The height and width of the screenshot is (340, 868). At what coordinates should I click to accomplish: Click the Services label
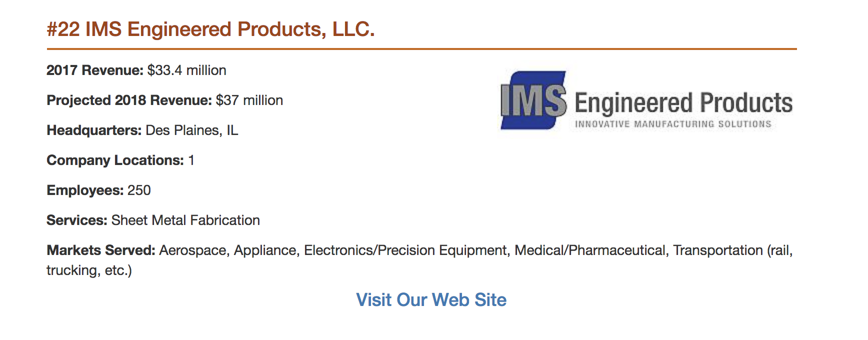[x=77, y=220]
